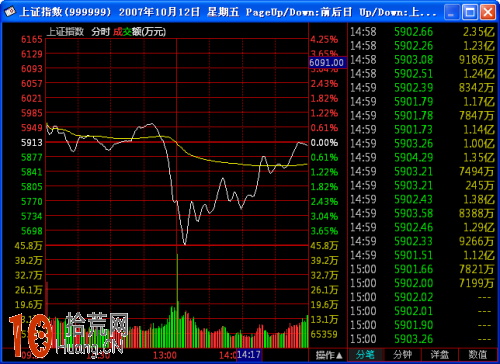Click the 4.25% percentage axis label
The height and width of the screenshot is (364, 500).
pos(324,40)
